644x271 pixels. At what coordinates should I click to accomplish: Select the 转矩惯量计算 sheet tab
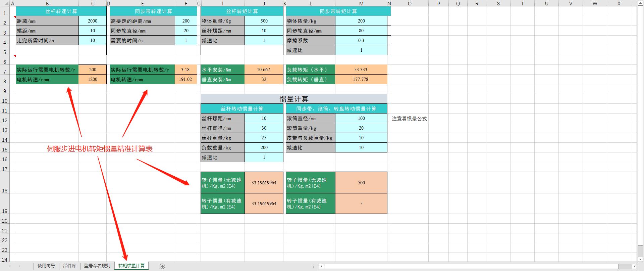(131, 266)
